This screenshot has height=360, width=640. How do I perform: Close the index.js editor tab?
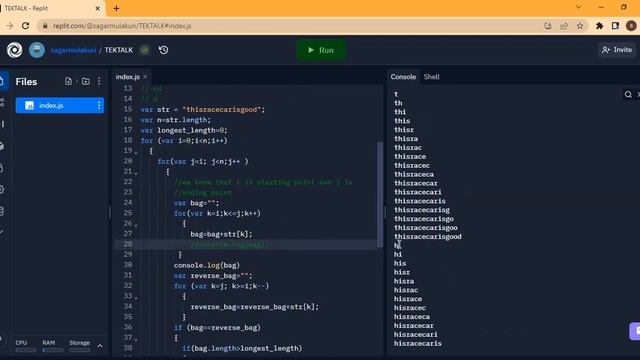pos(145,77)
